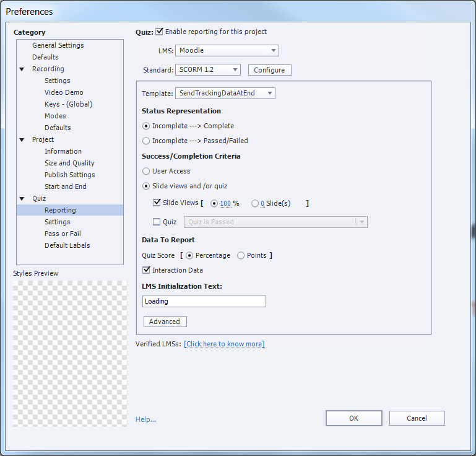This screenshot has width=476, height=456.
Task: Toggle the Interaction Data checkbox
Action: pyautogui.click(x=146, y=270)
